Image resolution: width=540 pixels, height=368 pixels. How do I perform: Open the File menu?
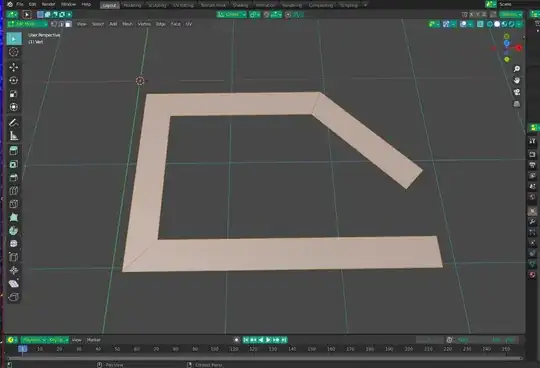20,4
